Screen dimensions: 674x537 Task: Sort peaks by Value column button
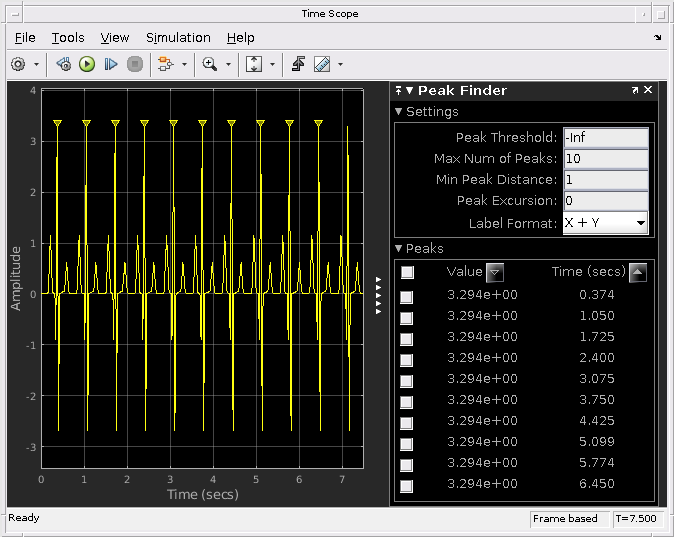494,272
